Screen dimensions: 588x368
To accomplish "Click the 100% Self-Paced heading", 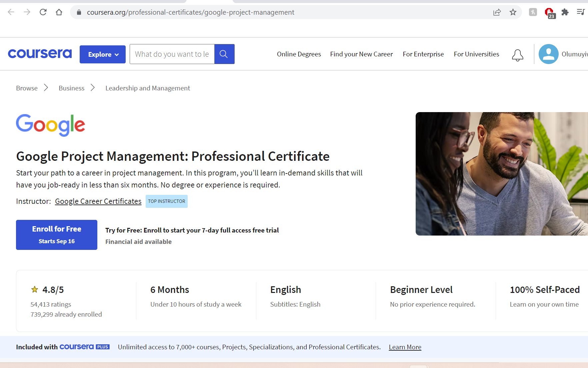I will click(x=545, y=290).
